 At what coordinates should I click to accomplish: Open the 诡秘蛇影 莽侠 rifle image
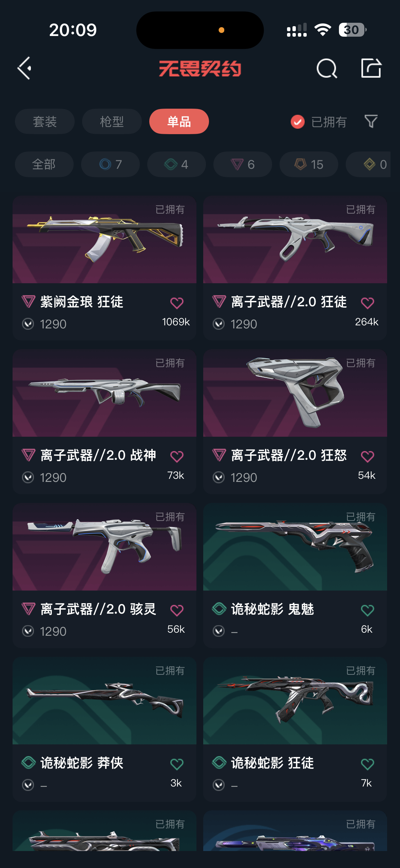click(104, 701)
